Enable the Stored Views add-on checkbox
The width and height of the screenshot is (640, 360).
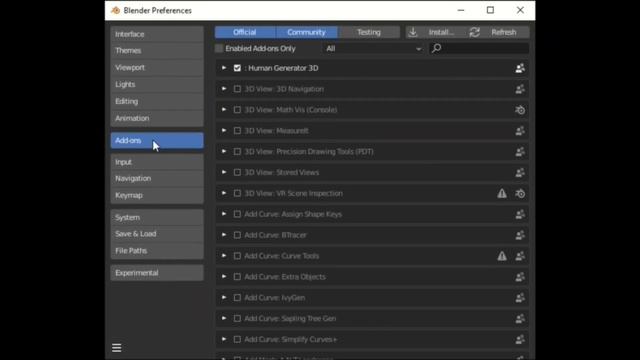pyautogui.click(x=237, y=172)
